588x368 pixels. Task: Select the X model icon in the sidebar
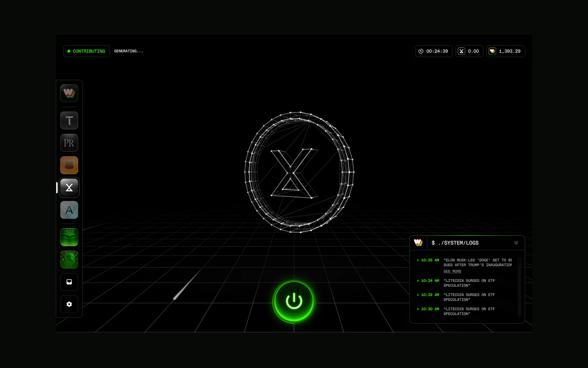tap(69, 187)
